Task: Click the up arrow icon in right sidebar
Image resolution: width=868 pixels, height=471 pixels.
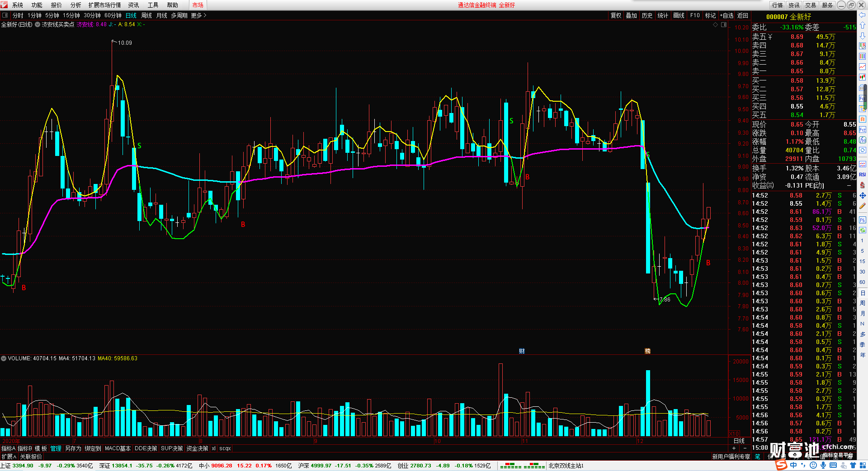Action: [x=863, y=25]
